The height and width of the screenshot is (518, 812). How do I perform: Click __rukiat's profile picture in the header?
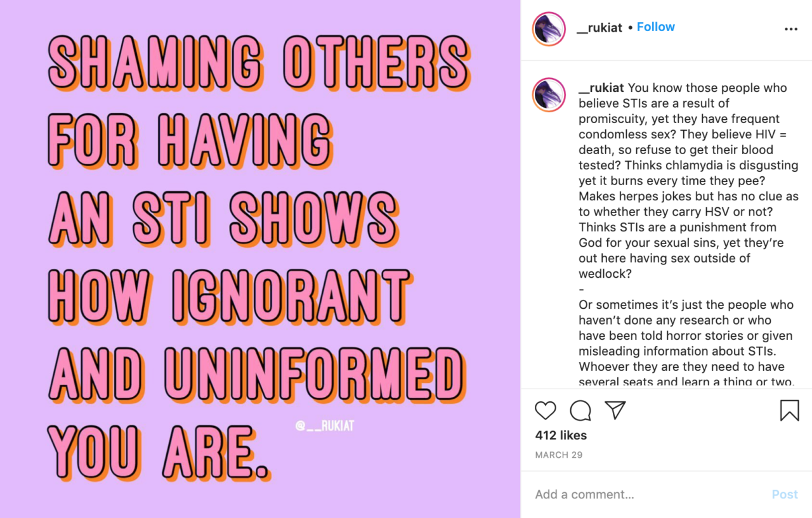548,29
